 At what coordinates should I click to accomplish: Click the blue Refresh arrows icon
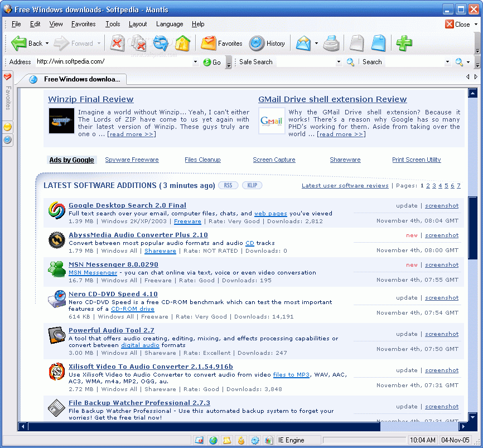(x=161, y=43)
